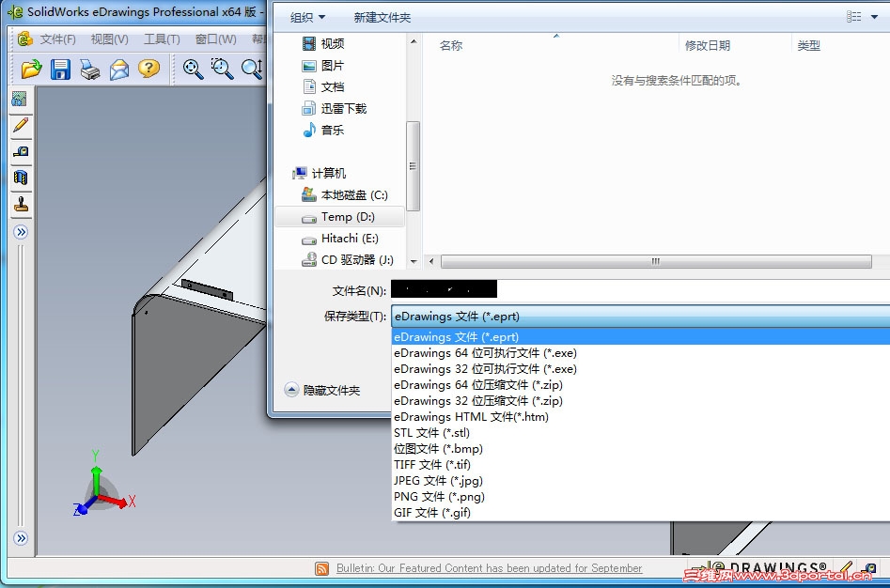890x588 pixels.
Task: Choose eDrawings 32 位可执行文件 (*.exe)
Action: (x=641, y=368)
